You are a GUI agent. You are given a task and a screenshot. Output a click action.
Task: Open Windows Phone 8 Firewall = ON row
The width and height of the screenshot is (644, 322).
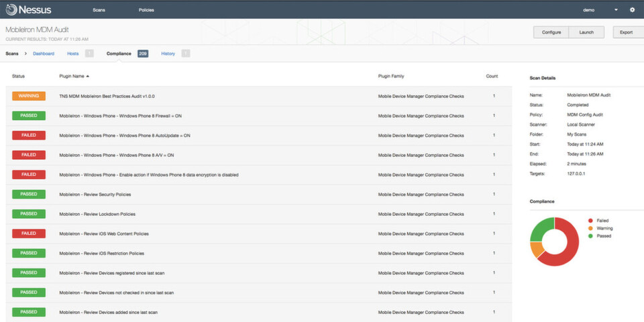point(259,116)
